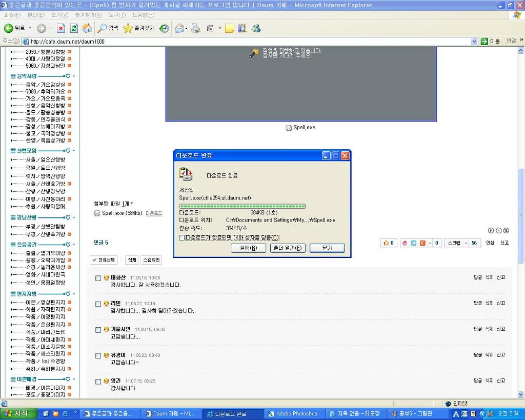The height and width of the screenshot is (420, 525).
Task: Click 답글 reply on 태화산 comment
Action: pyautogui.click(x=478, y=277)
